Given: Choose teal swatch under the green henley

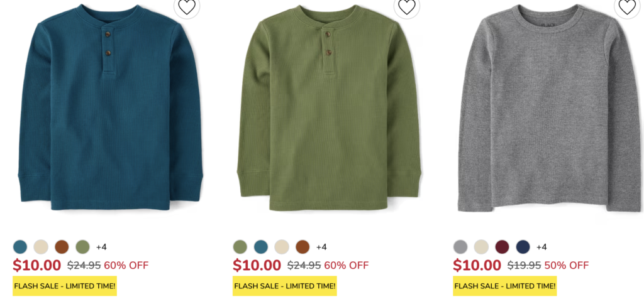Looking at the screenshot, I should pyautogui.click(x=261, y=247).
